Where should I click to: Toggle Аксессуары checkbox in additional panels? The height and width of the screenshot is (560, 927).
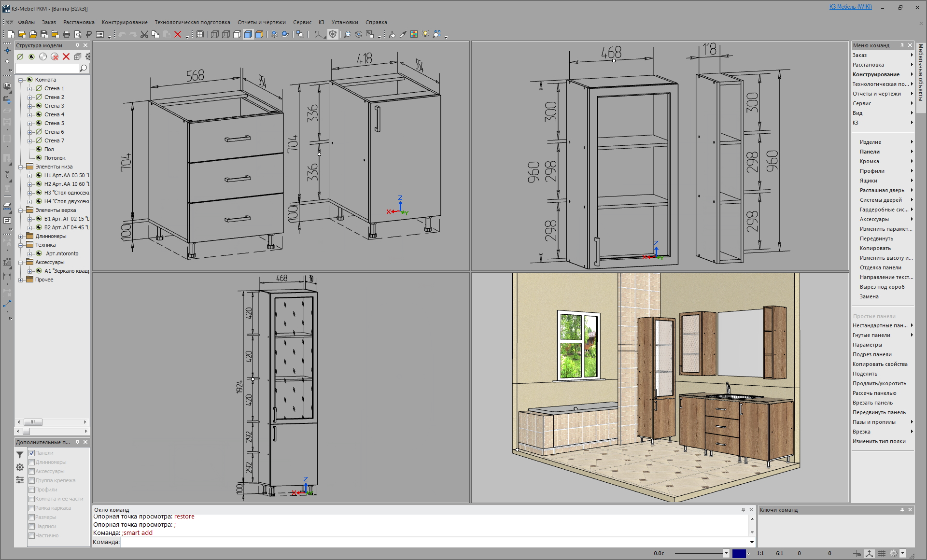31,471
